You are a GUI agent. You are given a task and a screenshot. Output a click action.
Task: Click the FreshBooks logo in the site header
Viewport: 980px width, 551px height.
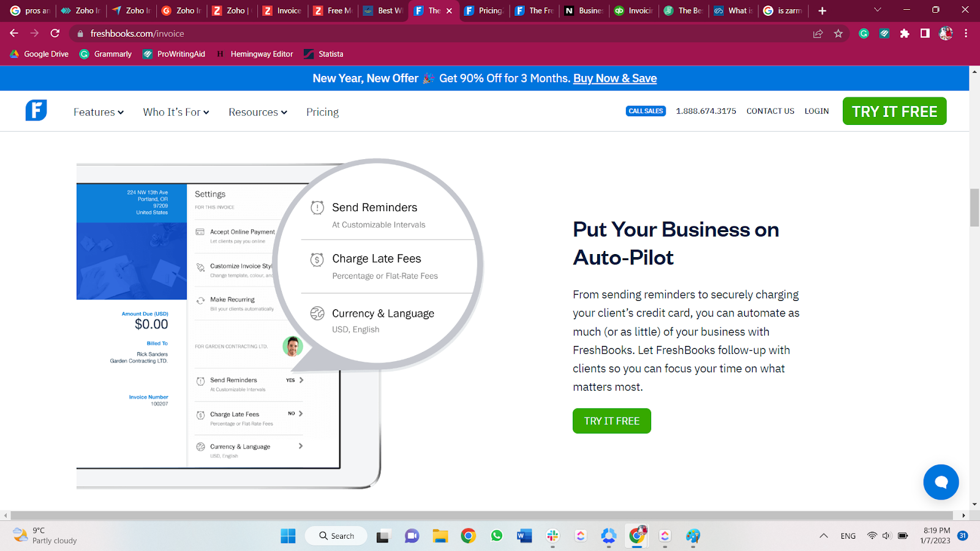[x=36, y=110]
